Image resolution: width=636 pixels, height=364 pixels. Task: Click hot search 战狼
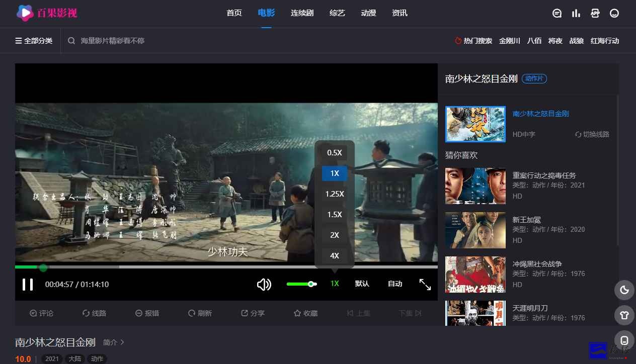tap(577, 41)
